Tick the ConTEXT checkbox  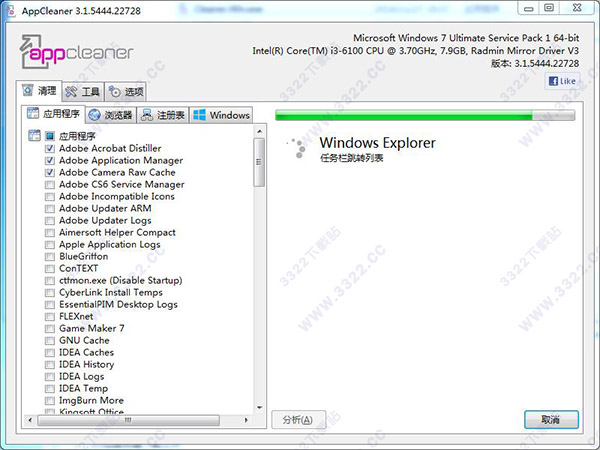pyautogui.click(x=50, y=268)
